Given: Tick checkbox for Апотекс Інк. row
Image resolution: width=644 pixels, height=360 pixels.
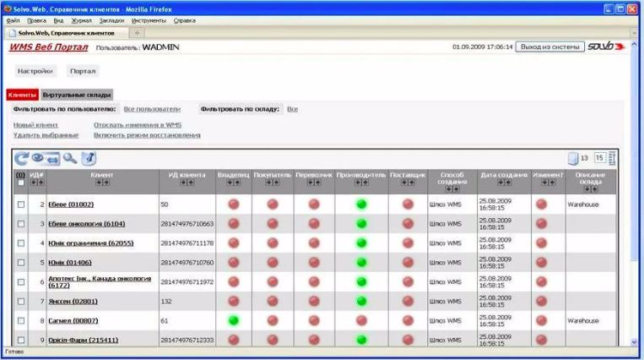Looking at the screenshot, I should click(21, 282).
